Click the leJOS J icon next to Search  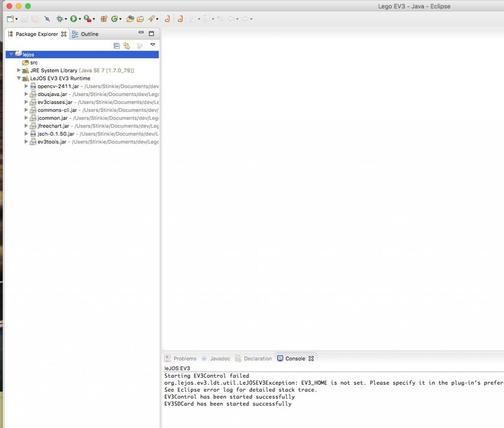pyautogui.click(x=167, y=19)
